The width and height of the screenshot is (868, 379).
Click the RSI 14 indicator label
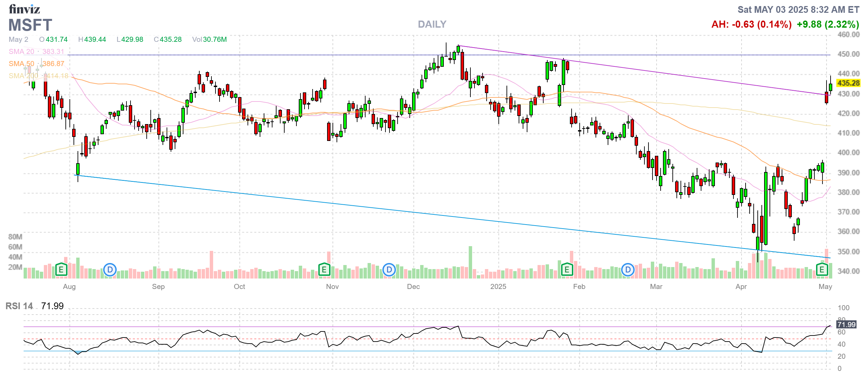tap(19, 306)
